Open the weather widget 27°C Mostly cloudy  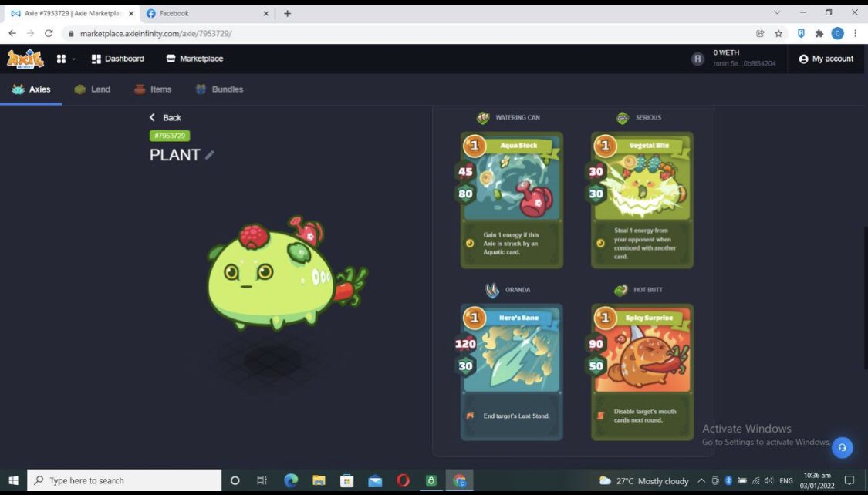click(x=643, y=480)
